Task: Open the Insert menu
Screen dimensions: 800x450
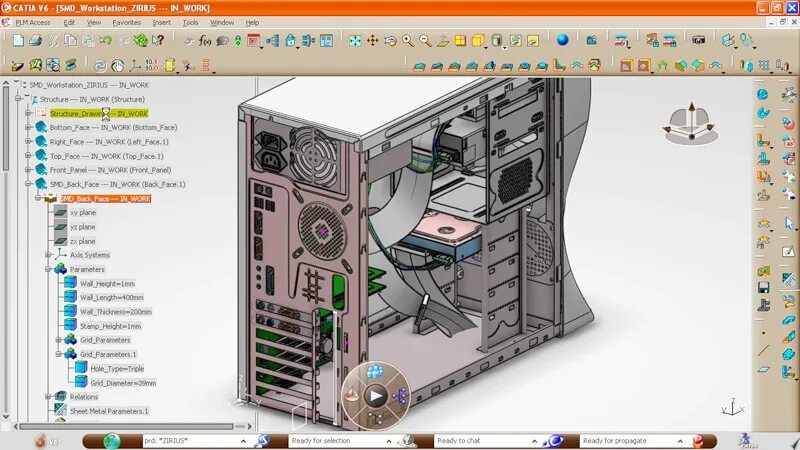Action: click(162, 22)
